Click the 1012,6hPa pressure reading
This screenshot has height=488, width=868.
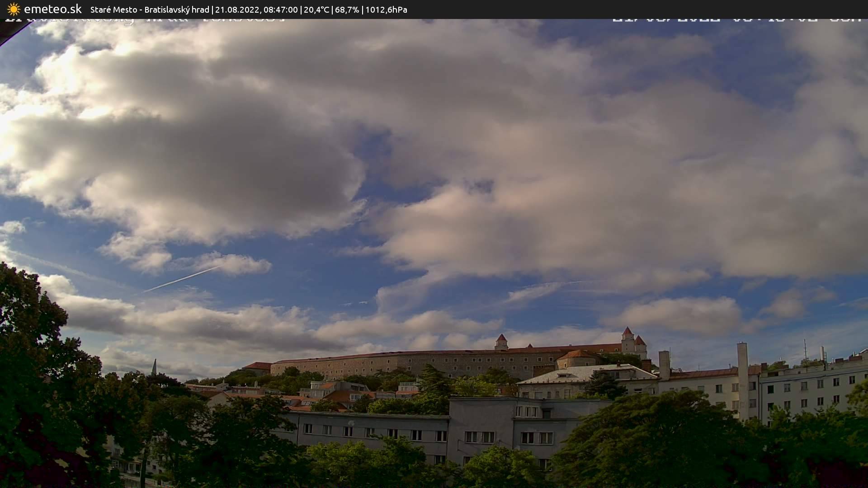coord(386,9)
